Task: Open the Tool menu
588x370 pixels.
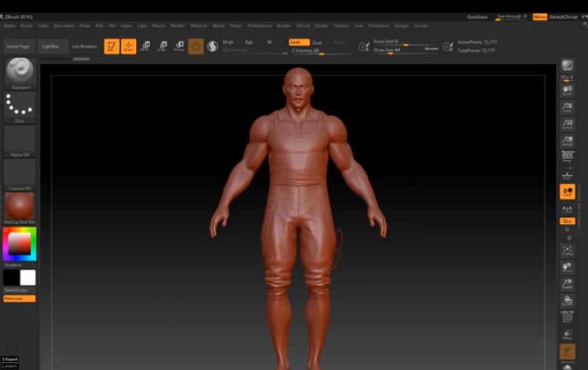Action: (359, 26)
